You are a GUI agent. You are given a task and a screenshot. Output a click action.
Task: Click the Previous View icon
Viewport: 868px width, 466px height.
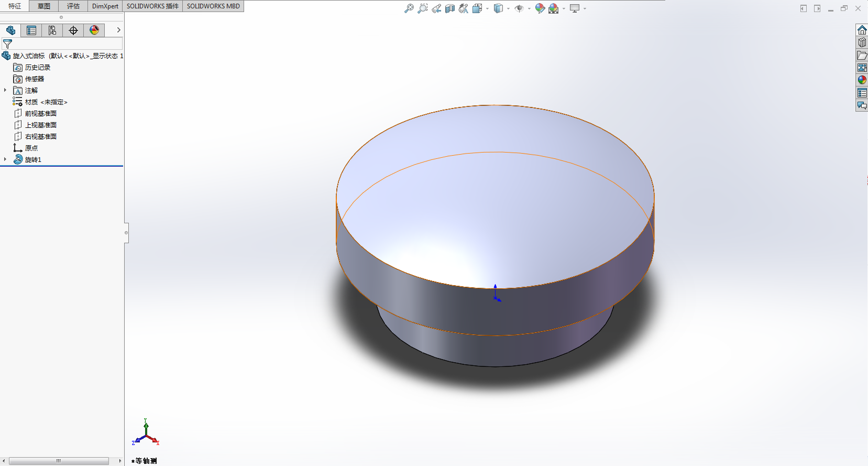coord(436,8)
